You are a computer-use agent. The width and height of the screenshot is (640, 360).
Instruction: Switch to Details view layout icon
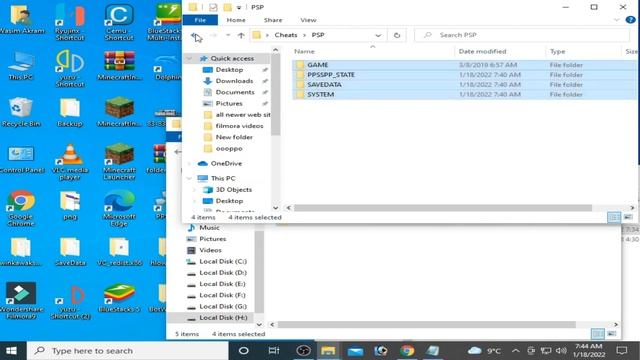[613, 217]
